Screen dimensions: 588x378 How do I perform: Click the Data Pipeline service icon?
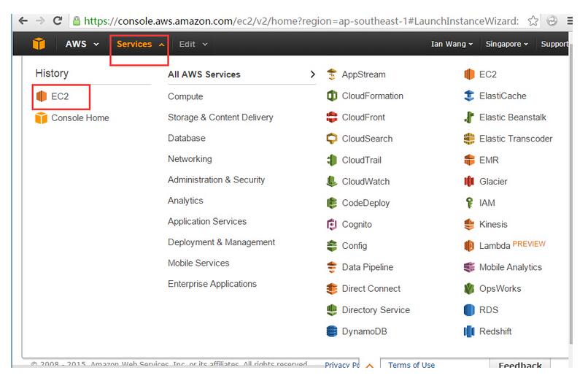(331, 267)
